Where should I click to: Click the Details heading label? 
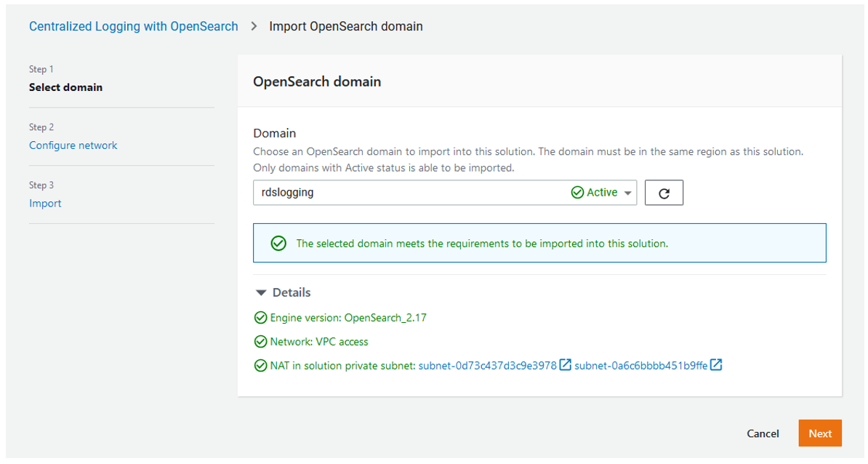coord(292,292)
